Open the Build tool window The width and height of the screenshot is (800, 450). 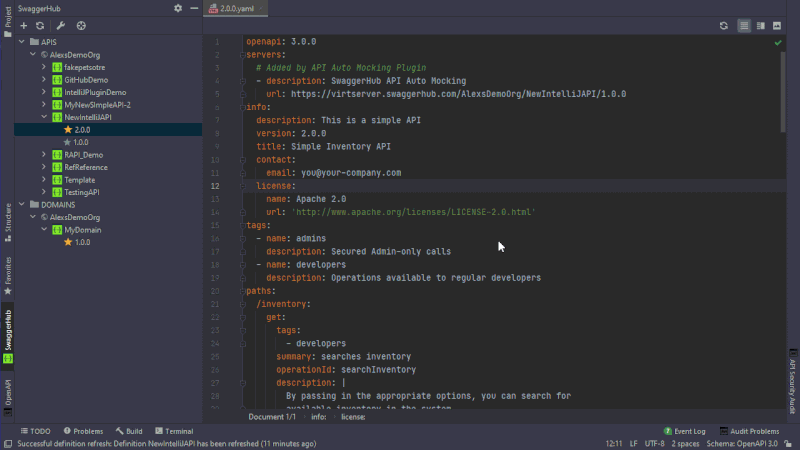pyautogui.click(x=129, y=431)
